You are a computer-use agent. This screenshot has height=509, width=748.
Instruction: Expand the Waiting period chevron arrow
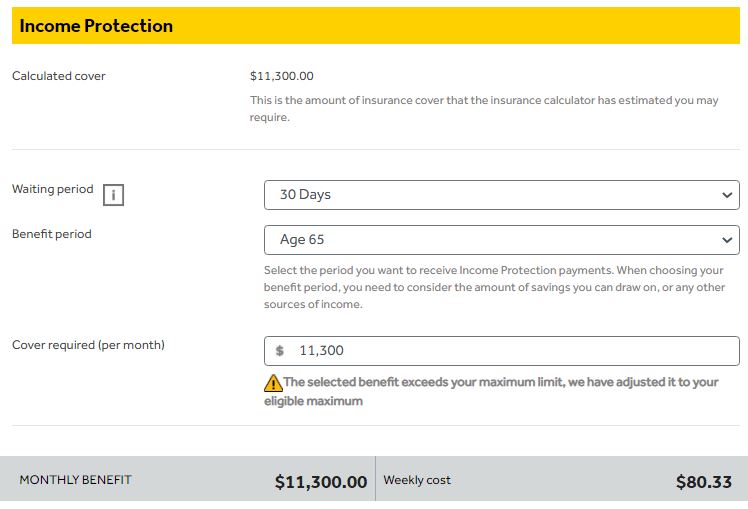click(727, 195)
